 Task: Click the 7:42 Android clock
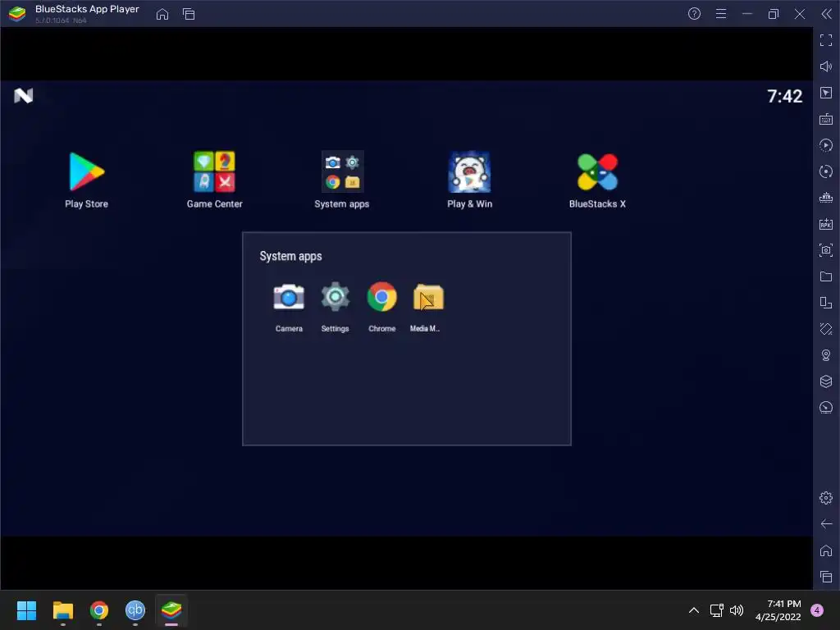pos(785,97)
